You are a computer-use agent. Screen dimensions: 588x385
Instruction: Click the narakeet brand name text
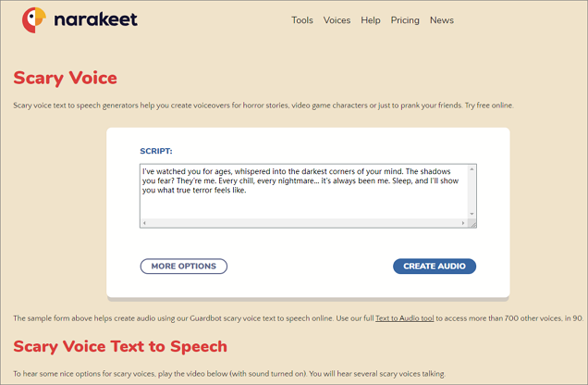(95, 19)
